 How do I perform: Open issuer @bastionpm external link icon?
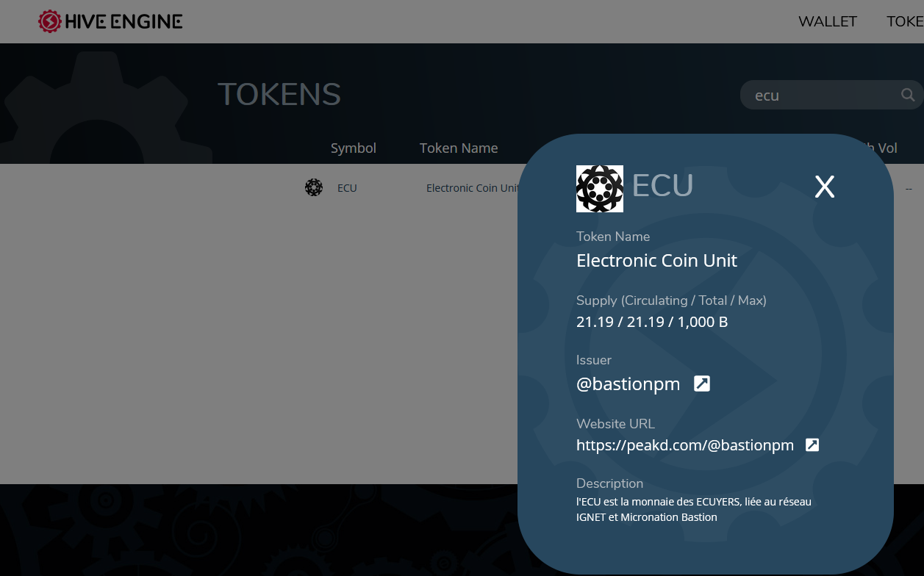[702, 384]
